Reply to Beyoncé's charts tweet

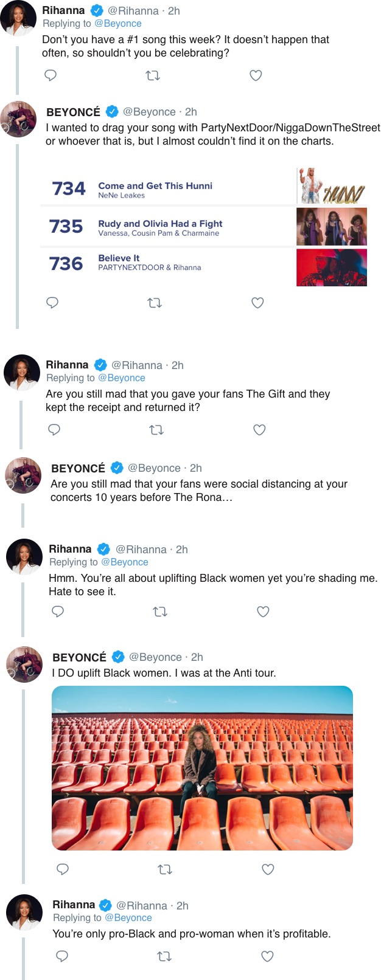(53, 303)
